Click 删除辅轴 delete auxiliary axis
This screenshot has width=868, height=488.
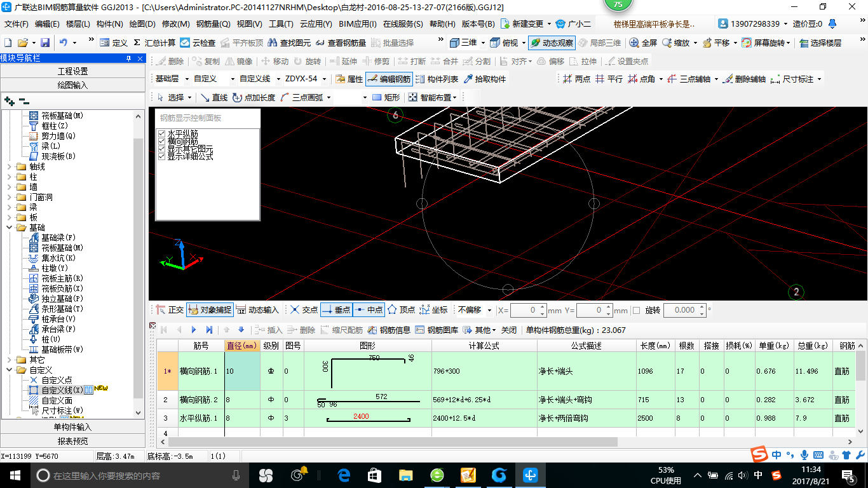point(744,79)
